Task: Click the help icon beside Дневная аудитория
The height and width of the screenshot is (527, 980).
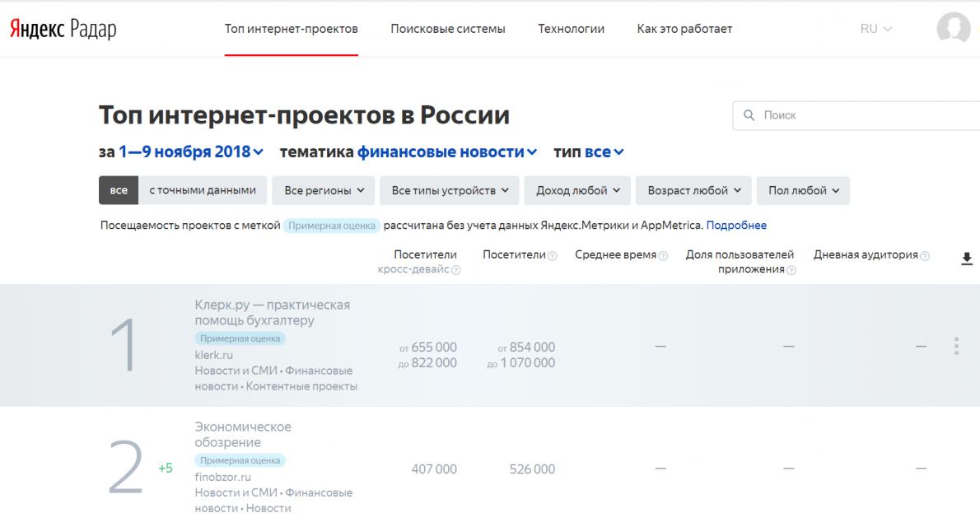Action: [925, 256]
